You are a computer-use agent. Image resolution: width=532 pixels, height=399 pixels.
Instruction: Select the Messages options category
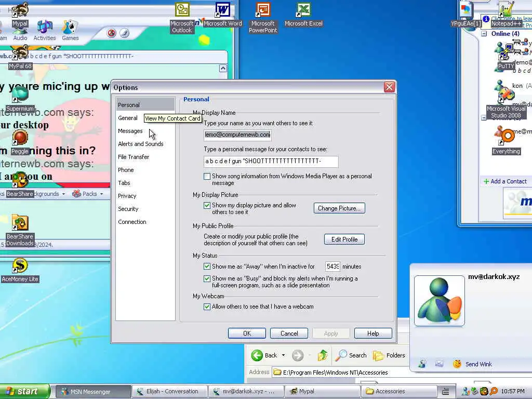130,131
